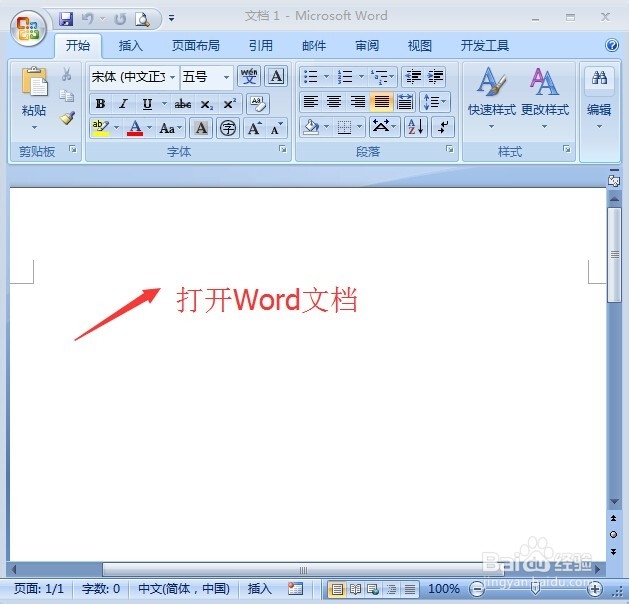Open Word Help icon
Viewport: 629px width, 604px height.
click(x=612, y=45)
